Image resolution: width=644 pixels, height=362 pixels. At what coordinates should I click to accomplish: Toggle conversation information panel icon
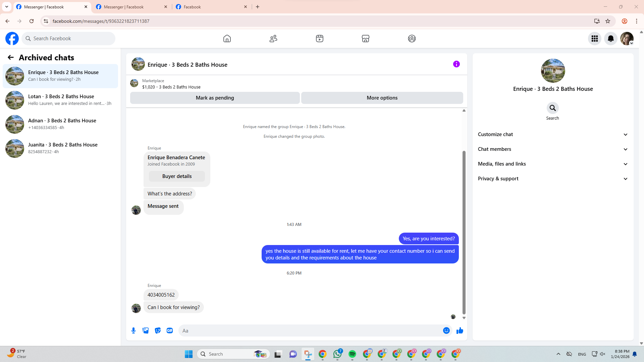[x=456, y=64]
